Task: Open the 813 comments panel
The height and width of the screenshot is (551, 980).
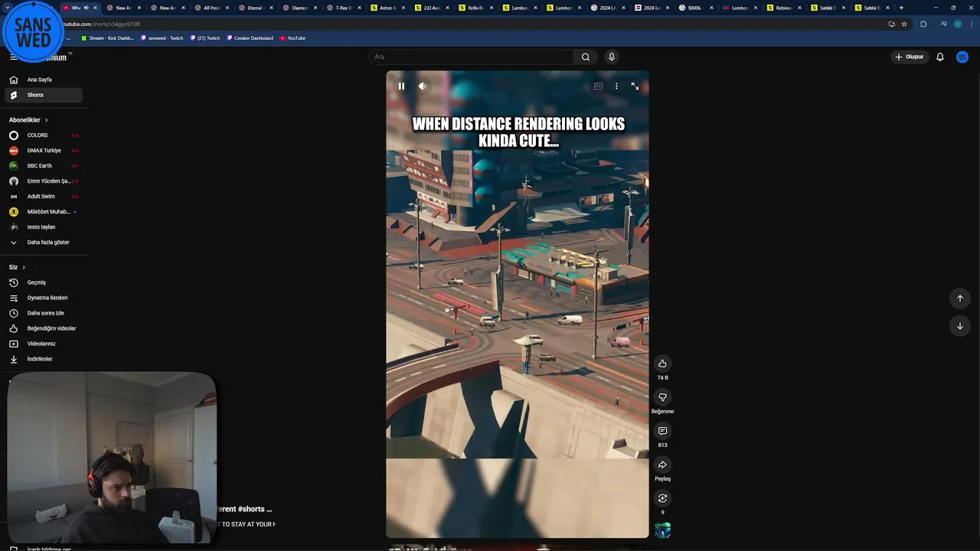Action: pyautogui.click(x=662, y=431)
